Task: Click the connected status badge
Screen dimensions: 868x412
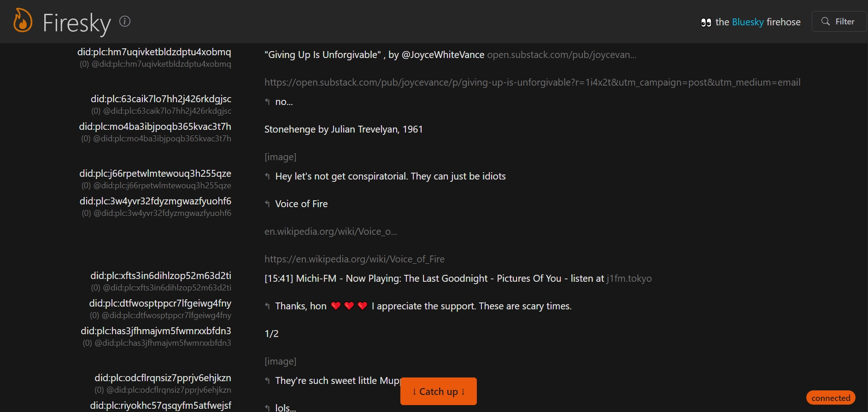Action: click(x=831, y=398)
